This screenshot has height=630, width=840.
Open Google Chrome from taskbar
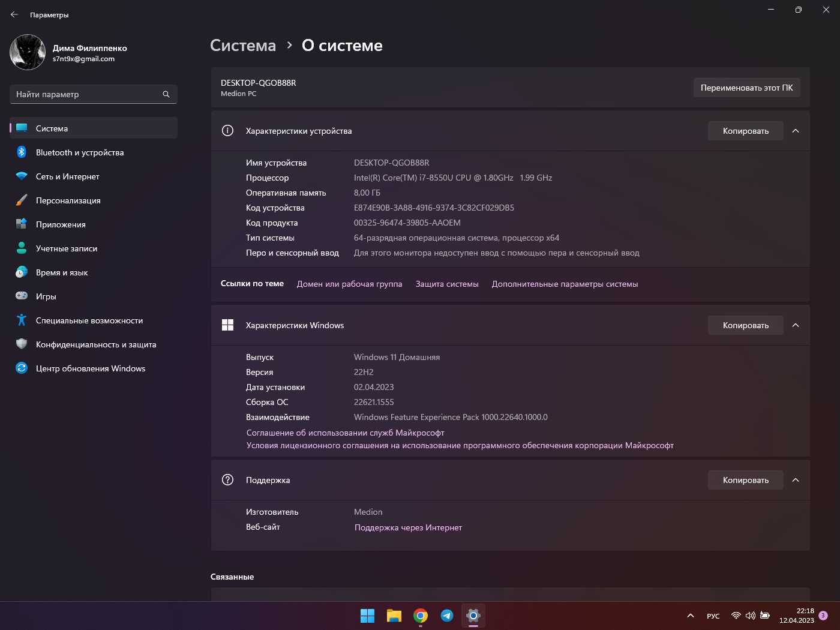[x=421, y=616]
